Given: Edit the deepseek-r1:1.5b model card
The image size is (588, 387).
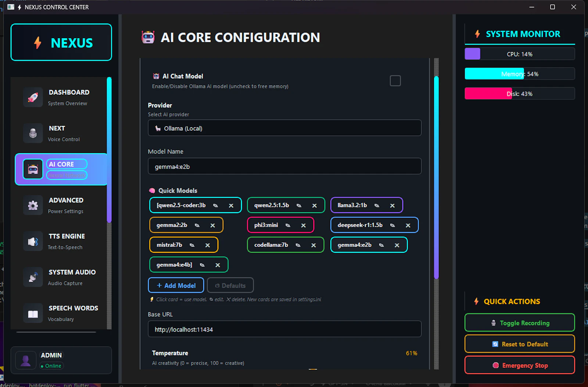Looking at the screenshot, I should click(392, 225).
